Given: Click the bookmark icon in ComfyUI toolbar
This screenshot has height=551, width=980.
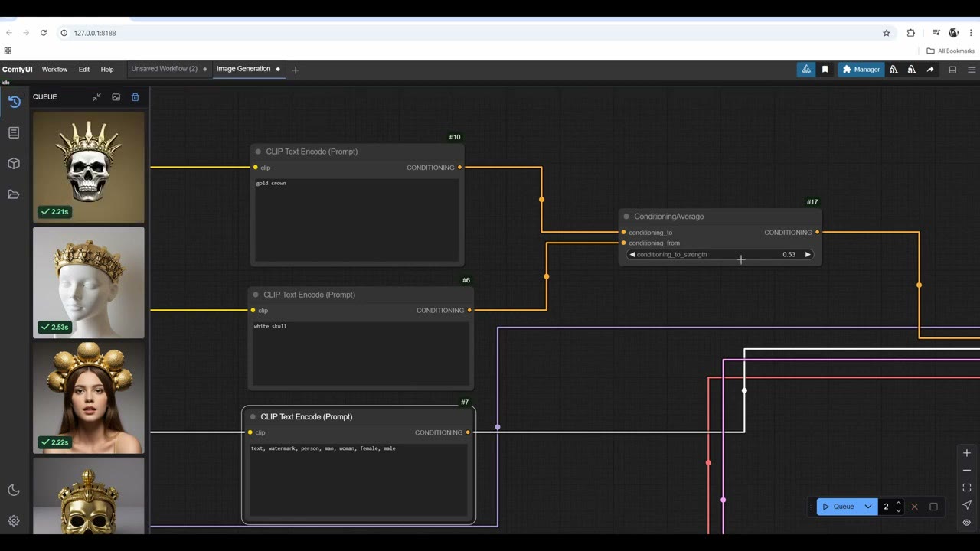Looking at the screenshot, I should 825,70.
